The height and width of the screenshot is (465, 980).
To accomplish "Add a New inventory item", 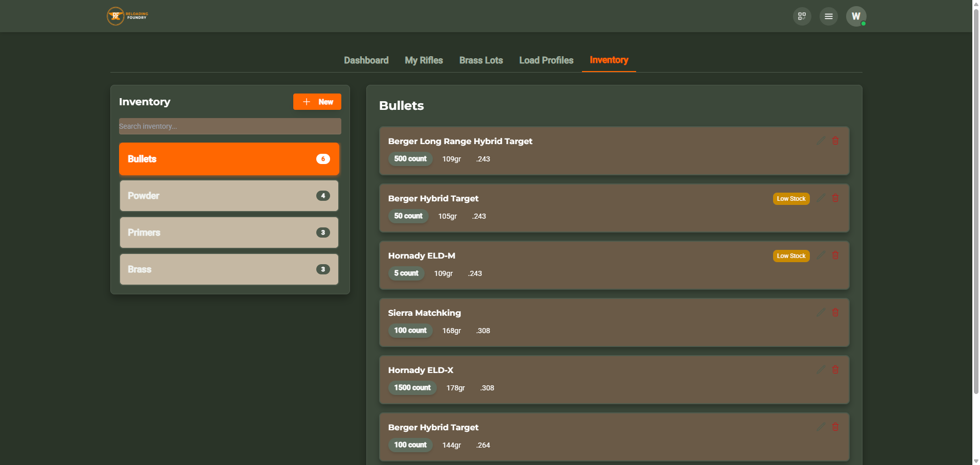I will point(317,102).
